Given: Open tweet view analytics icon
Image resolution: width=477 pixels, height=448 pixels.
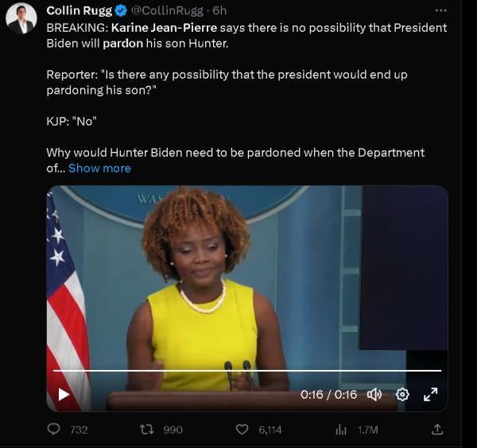Looking at the screenshot, I should click(x=341, y=430).
